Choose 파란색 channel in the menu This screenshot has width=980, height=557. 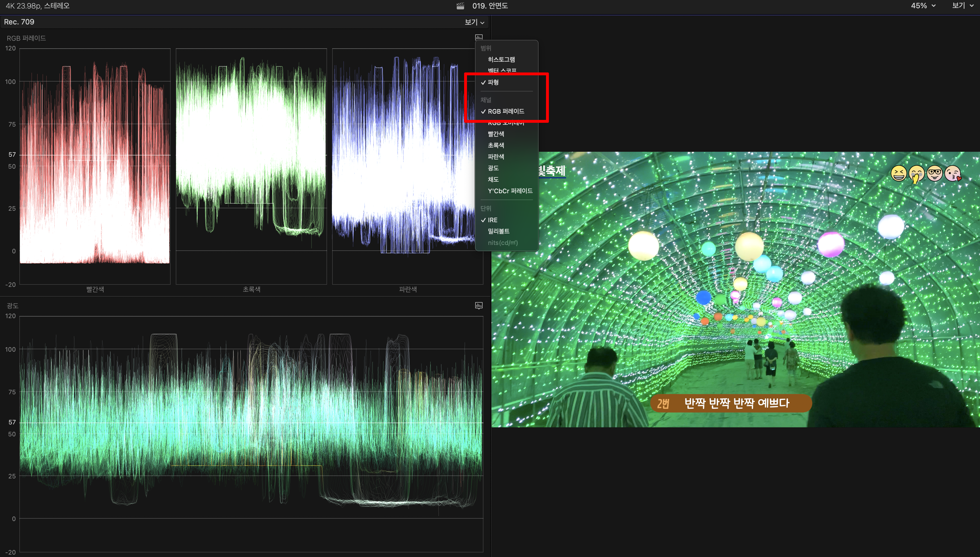(x=496, y=157)
